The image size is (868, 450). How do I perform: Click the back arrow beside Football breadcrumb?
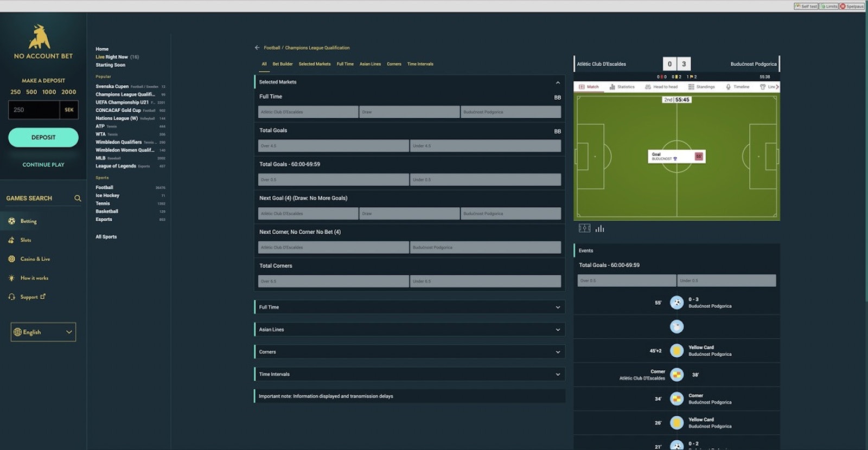[257, 48]
